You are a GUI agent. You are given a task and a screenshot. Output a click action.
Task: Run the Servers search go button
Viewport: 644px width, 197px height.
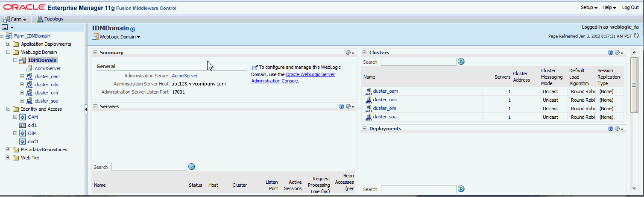coord(192,167)
